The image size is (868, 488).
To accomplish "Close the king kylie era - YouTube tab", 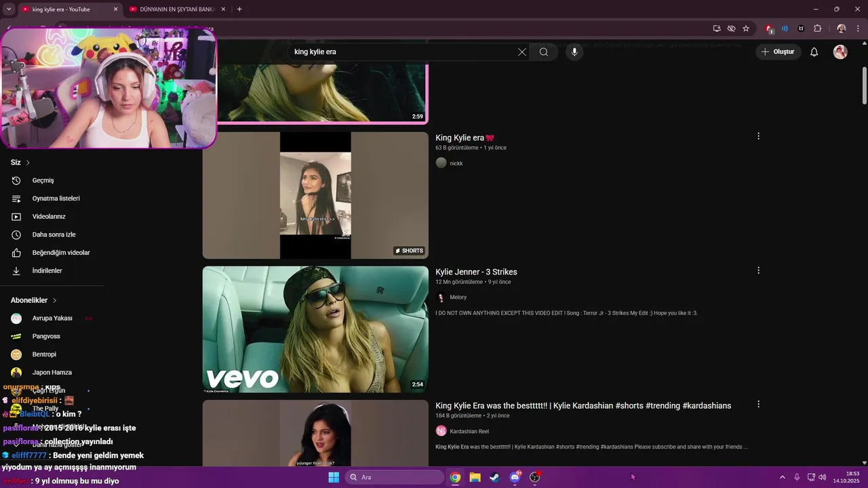I will pyautogui.click(x=115, y=9).
